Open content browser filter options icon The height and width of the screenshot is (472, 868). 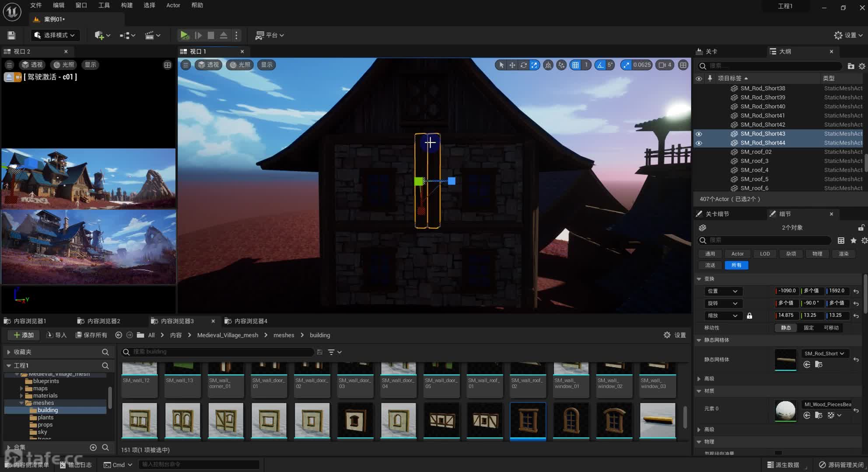coord(335,352)
